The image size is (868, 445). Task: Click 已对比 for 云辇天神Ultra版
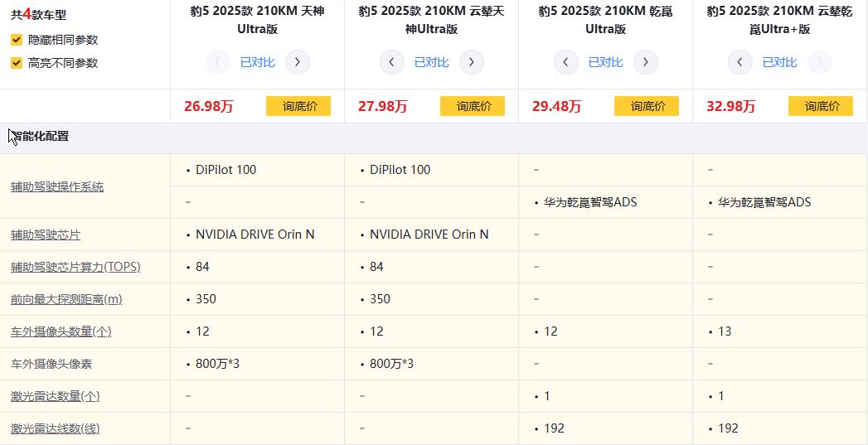pyautogui.click(x=432, y=62)
